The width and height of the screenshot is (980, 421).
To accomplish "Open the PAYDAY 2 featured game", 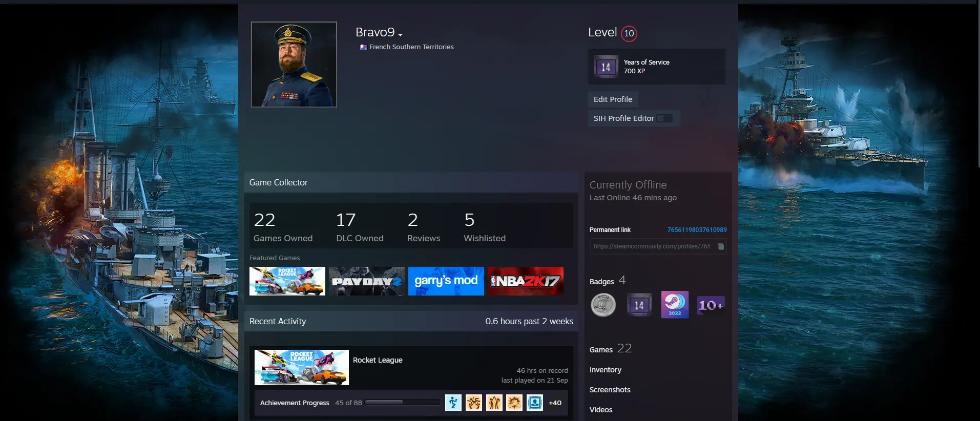I will click(367, 281).
